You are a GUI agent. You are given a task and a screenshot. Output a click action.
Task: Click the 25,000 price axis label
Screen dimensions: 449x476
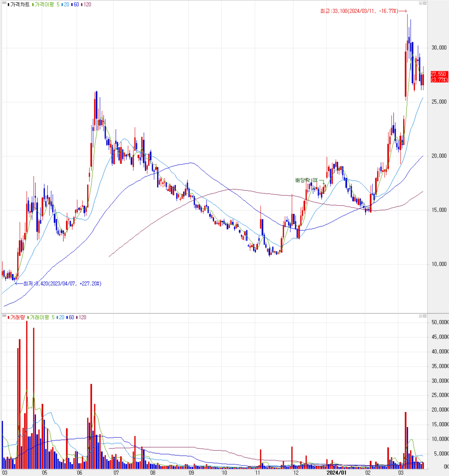coord(439,102)
